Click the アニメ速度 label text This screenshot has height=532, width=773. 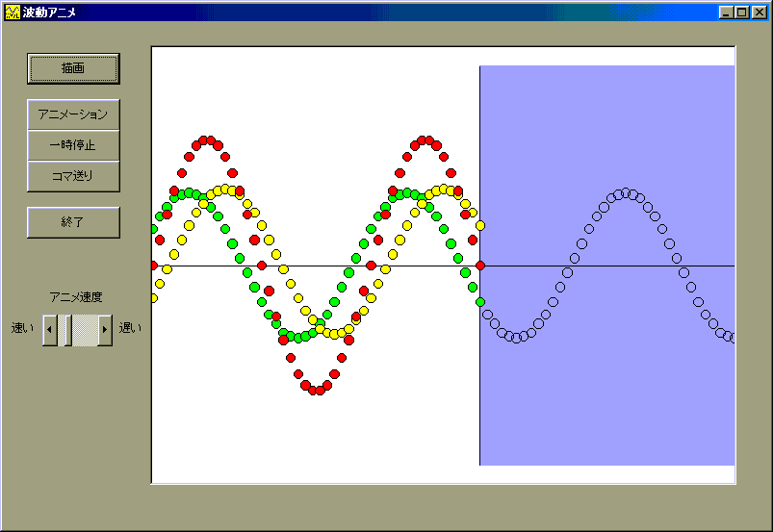point(76,297)
